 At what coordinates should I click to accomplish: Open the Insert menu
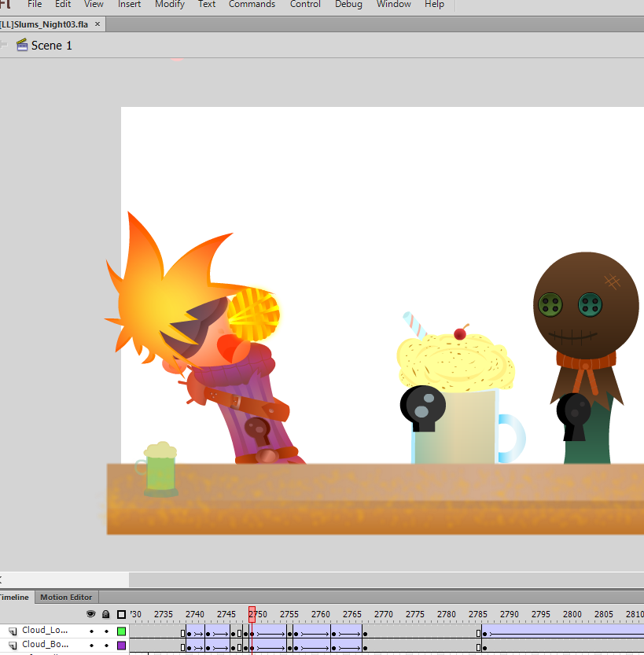[130, 5]
